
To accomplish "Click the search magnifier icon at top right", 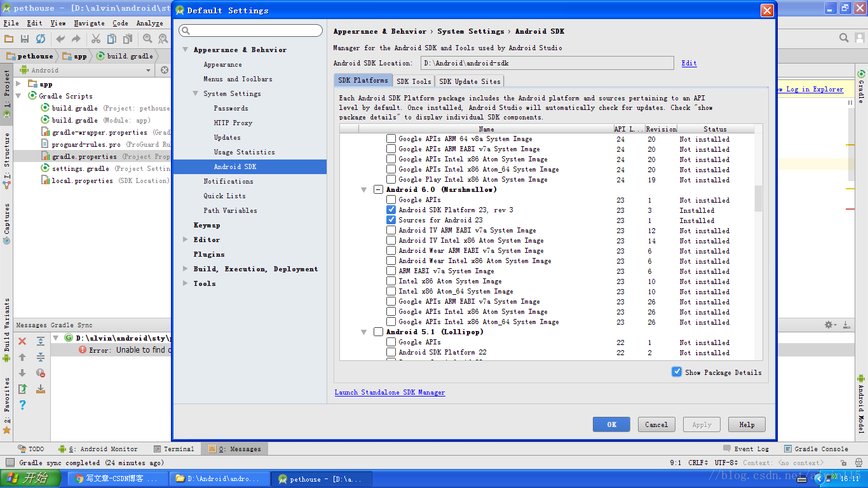I will [844, 38].
